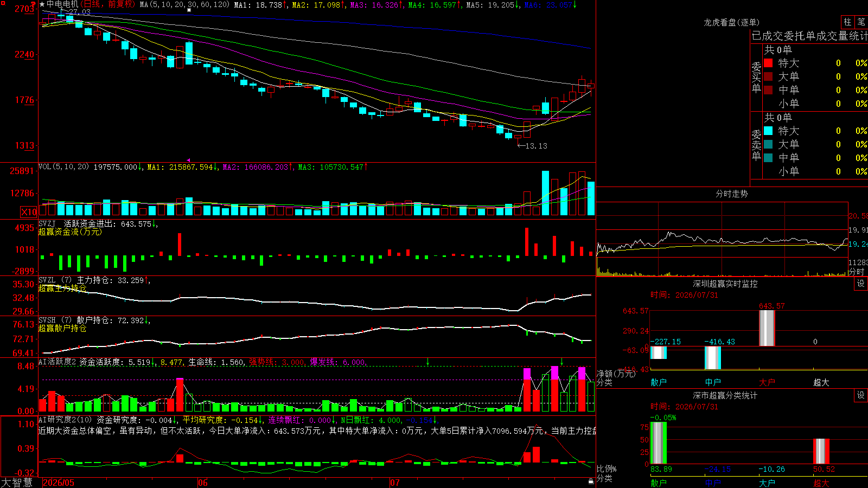Click the VOL(5,10,20) indicator label
This screenshot has height=488, width=868.
click(63, 167)
